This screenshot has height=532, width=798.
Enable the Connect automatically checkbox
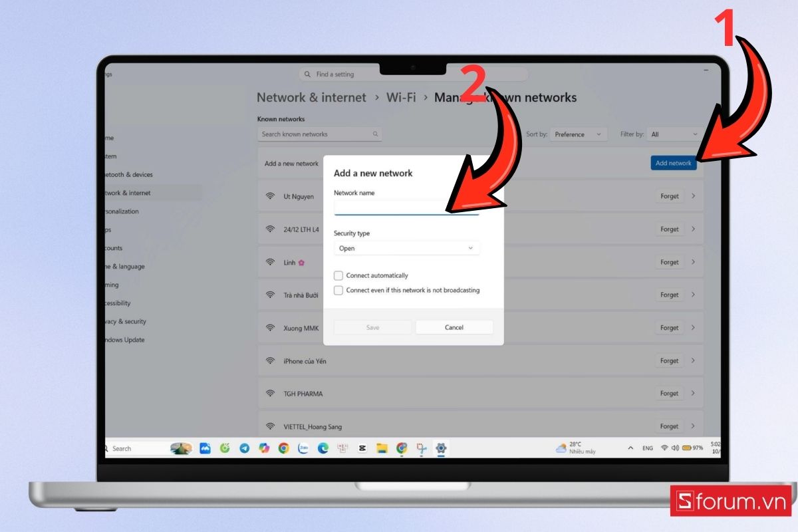(338, 275)
